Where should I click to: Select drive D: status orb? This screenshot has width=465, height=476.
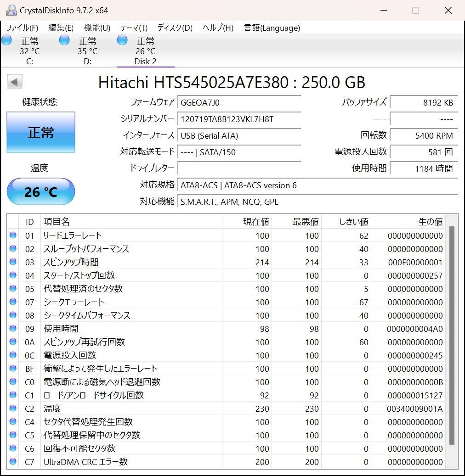click(x=65, y=40)
